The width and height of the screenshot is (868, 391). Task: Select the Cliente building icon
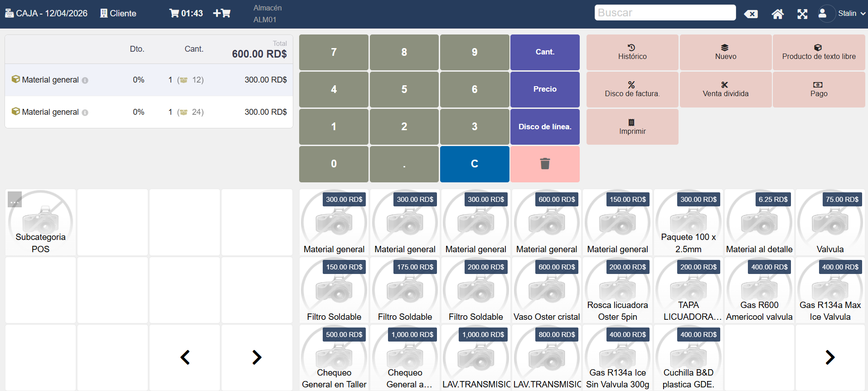click(104, 13)
